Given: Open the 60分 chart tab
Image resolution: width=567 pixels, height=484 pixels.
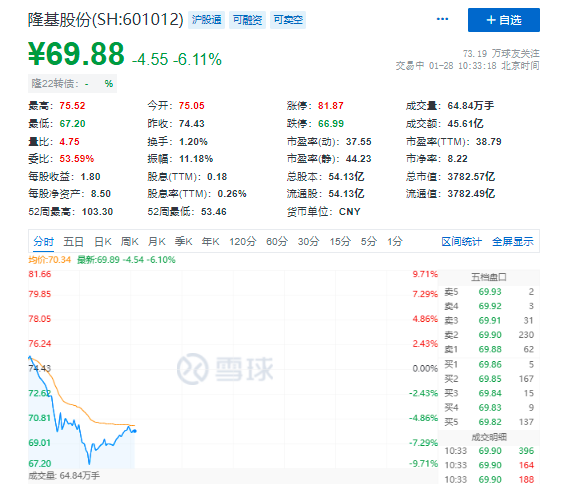Looking at the screenshot, I should 277,241.
